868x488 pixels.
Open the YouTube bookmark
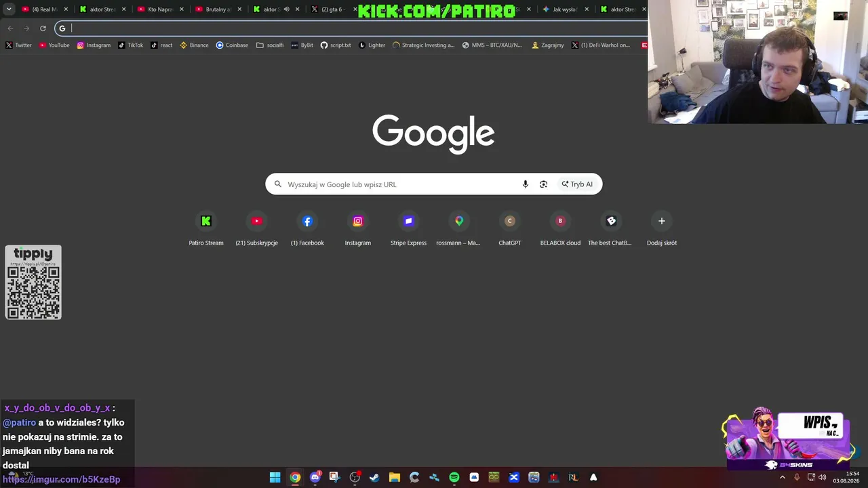pos(54,45)
